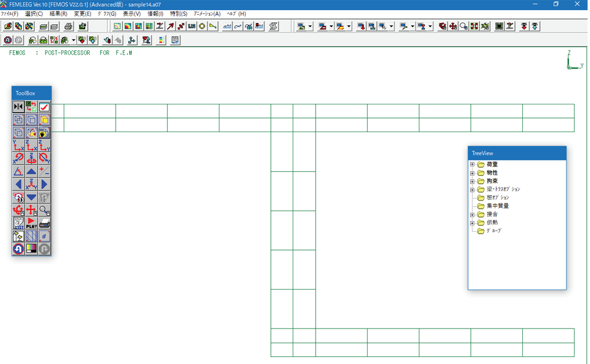Click the LIST report icon in the ToolBox
This screenshot has width=590, height=364.
click(18, 223)
